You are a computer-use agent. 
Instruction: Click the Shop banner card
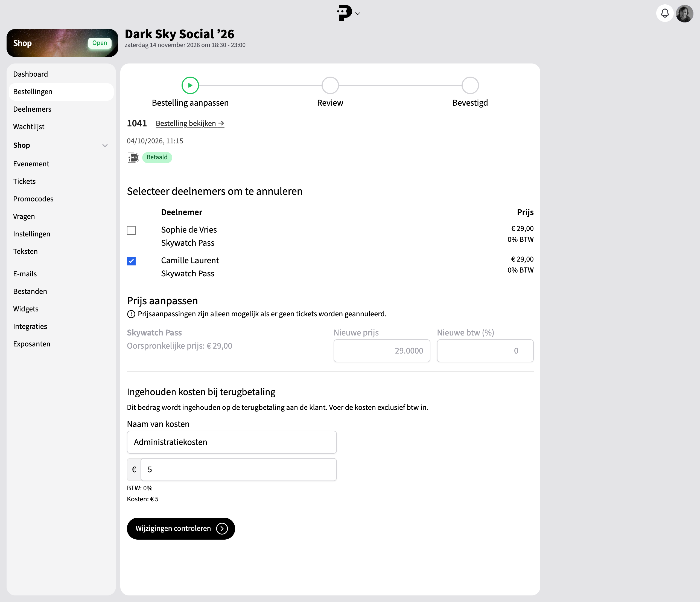pos(62,43)
